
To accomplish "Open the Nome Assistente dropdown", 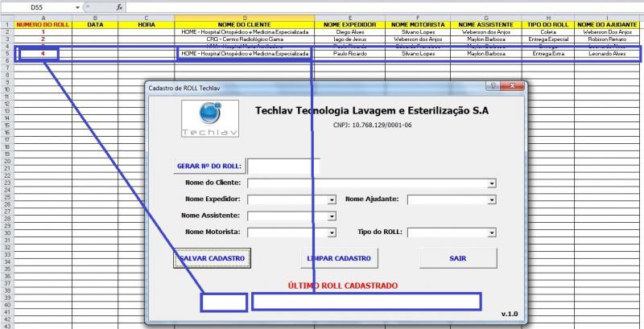I will (x=332, y=216).
